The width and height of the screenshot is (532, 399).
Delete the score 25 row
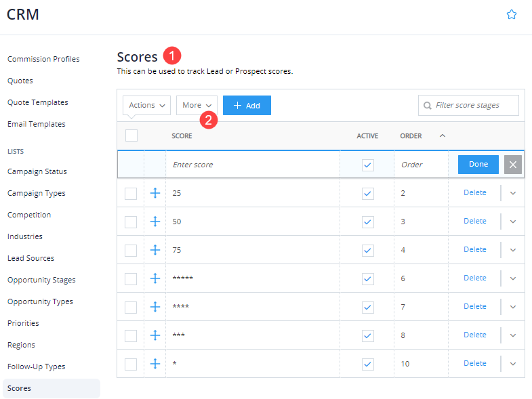pos(475,192)
